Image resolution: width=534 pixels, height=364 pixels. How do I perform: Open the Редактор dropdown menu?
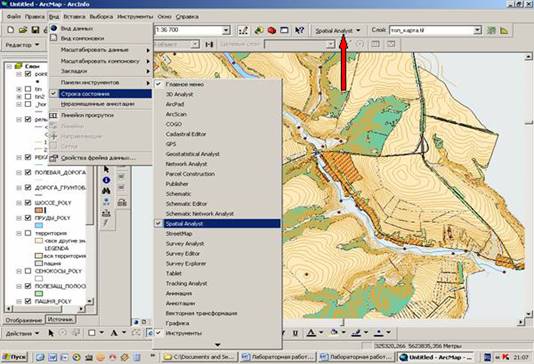tap(22, 45)
